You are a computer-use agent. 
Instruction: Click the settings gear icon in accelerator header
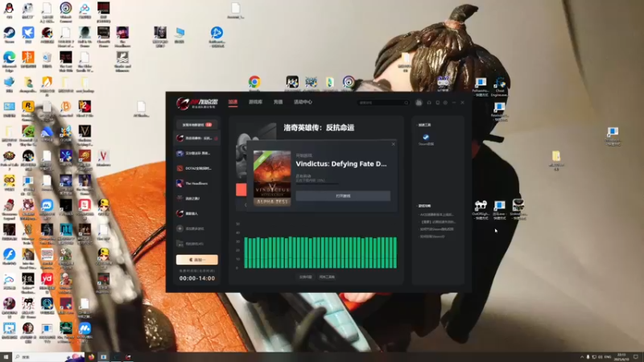coord(445,103)
